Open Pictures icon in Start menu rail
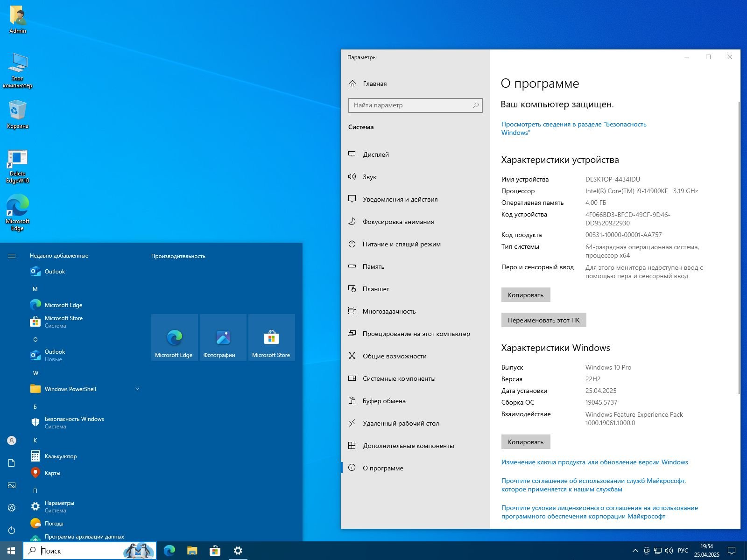 [x=12, y=485]
